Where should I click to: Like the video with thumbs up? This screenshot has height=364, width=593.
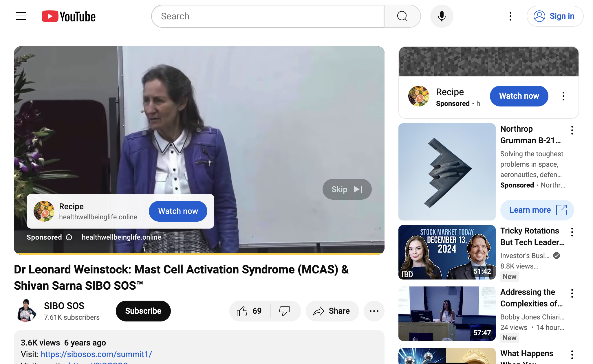point(250,311)
